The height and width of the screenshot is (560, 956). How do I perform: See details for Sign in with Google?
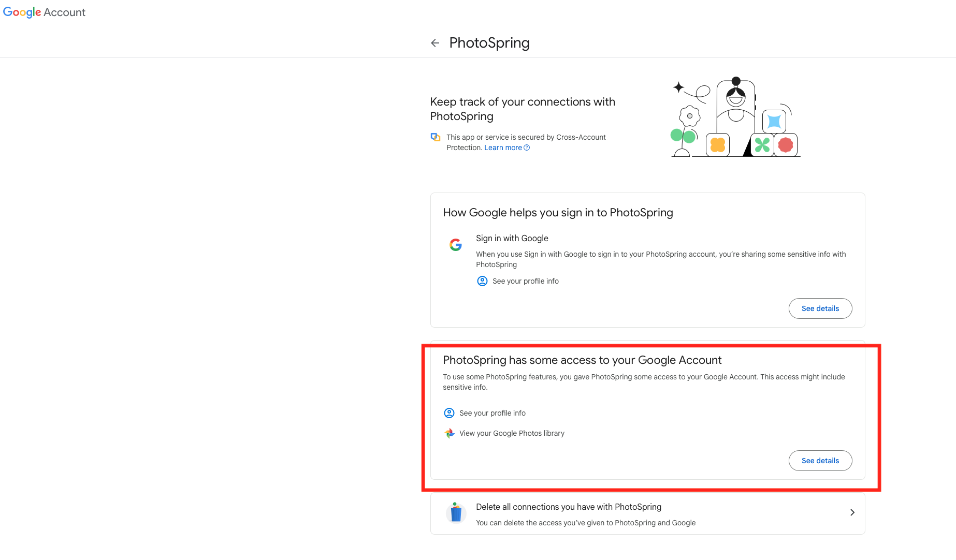pos(820,308)
